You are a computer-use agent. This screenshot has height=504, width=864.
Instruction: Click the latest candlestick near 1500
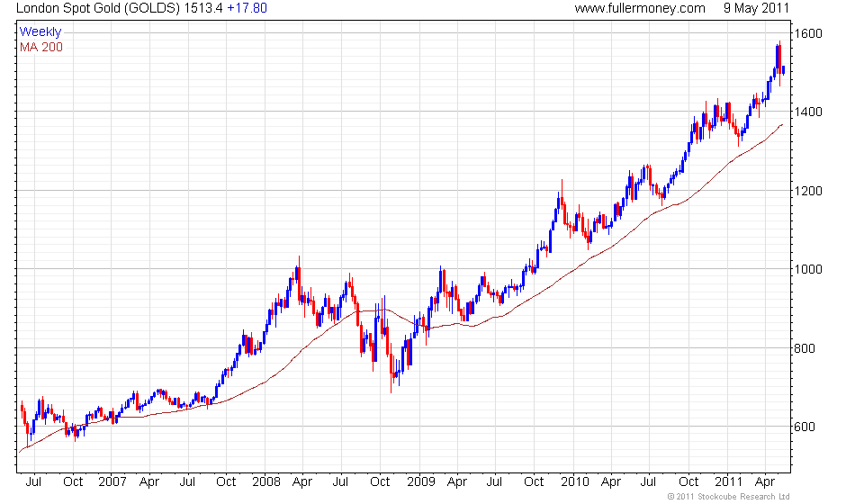click(x=784, y=70)
